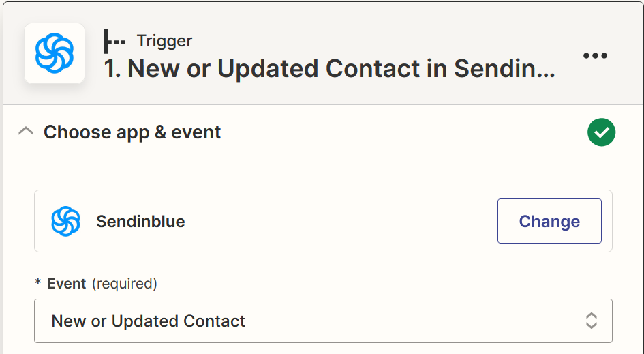Toggle the "Choose app & event" section heading
This screenshot has width=644, height=354.
point(132,132)
